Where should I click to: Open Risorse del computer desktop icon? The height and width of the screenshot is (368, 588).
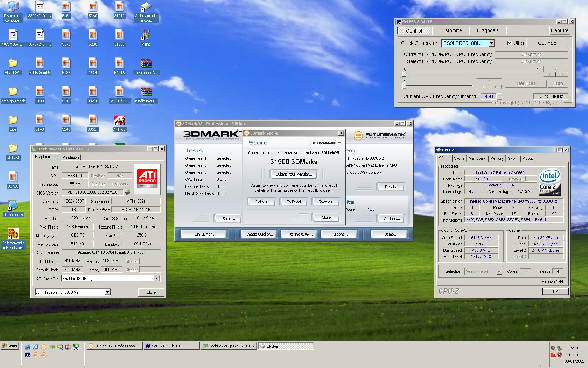tap(13, 12)
